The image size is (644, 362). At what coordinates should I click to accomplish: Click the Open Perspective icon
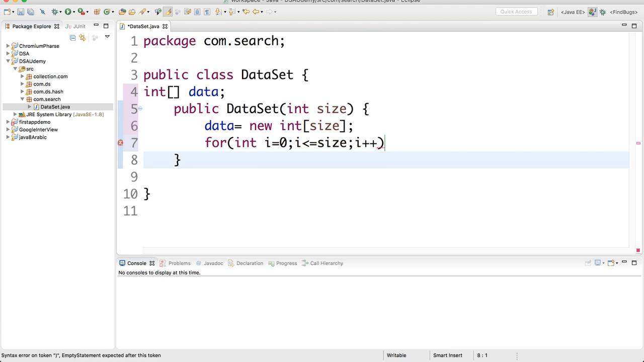point(550,12)
